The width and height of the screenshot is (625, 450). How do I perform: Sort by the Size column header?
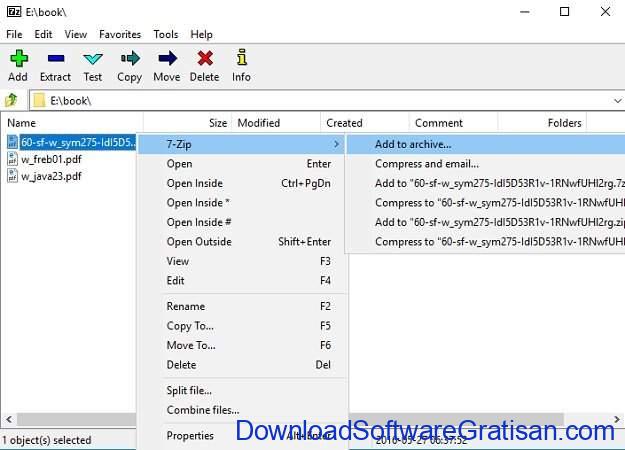[x=187, y=123]
